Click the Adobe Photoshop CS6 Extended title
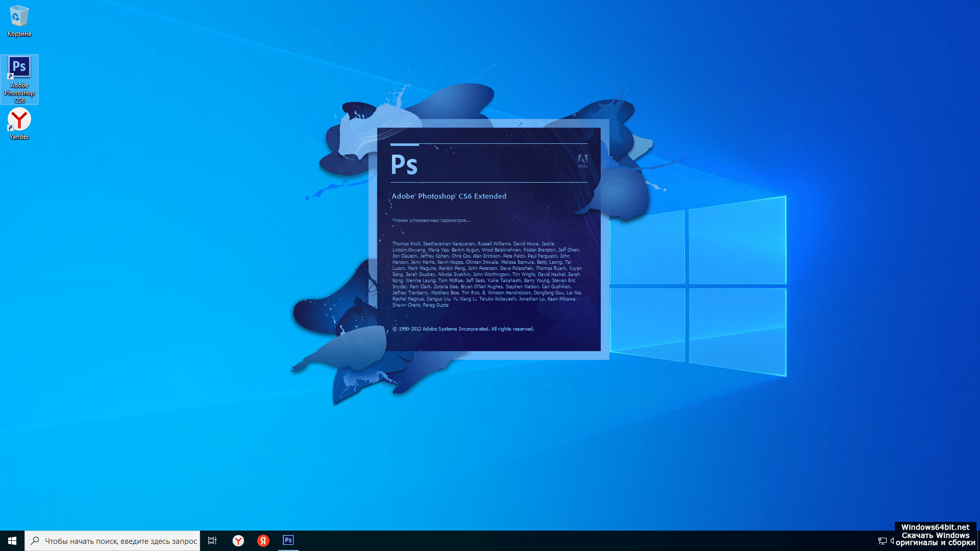The height and width of the screenshot is (551, 980). [449, 196]
